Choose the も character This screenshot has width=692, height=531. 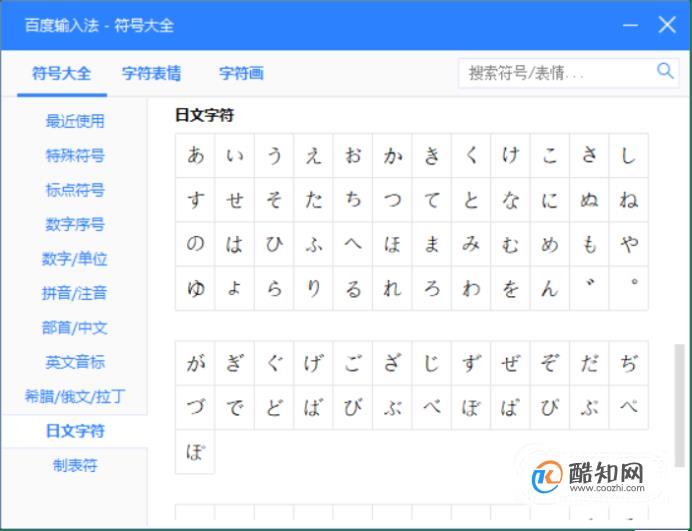(589, 244)
